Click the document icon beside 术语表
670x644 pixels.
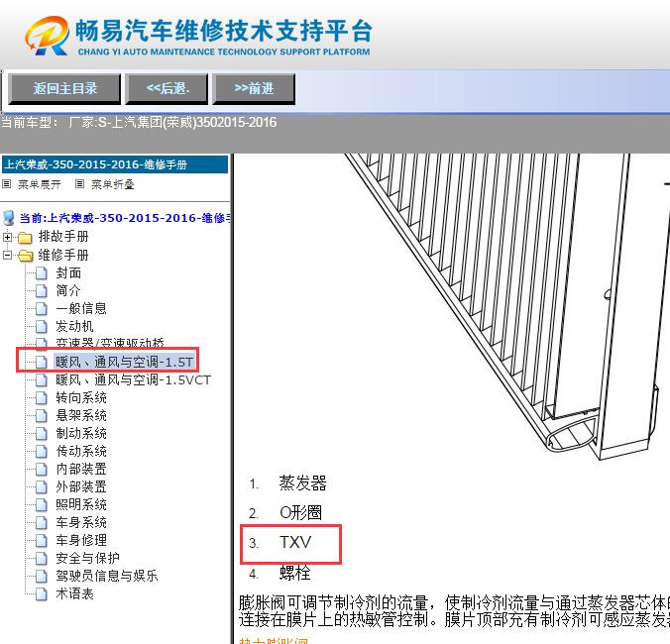click(41, 593)
